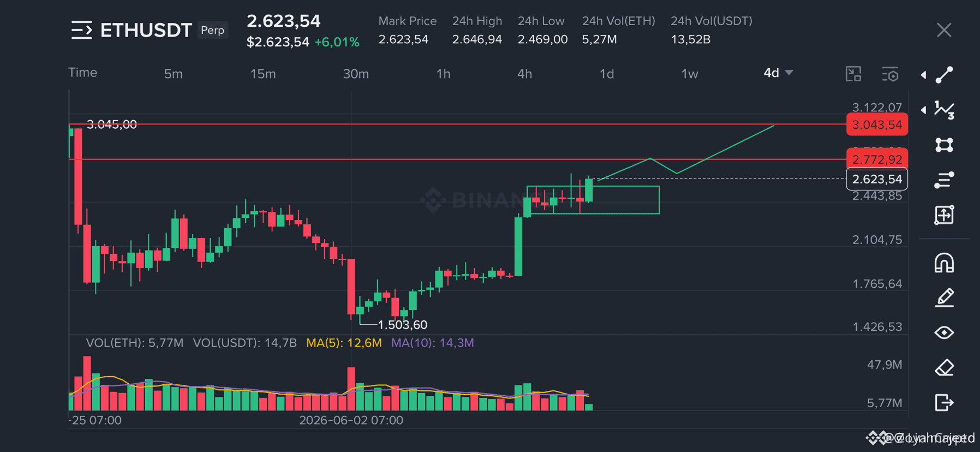Viewport: 980px width, 452px height.
Task: Choose the Elliott wave pattern tool
Action: [944, 110]
